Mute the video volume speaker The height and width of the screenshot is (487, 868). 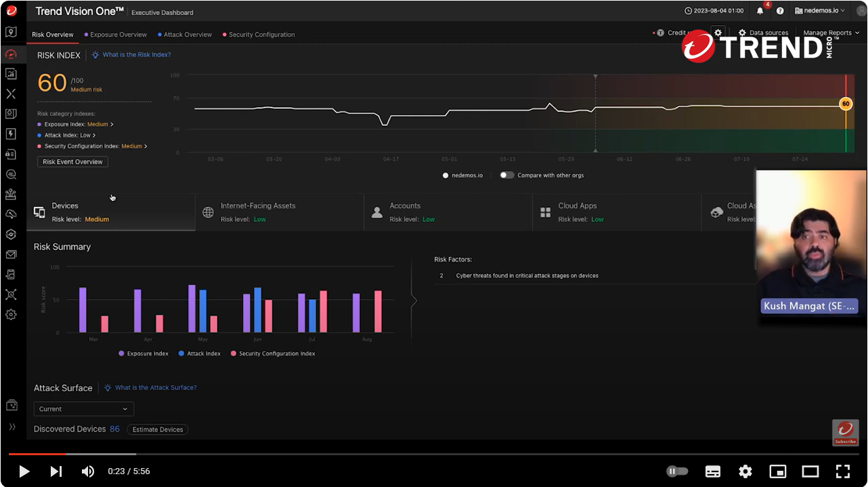pyautogui.click(x=88, y=471)
